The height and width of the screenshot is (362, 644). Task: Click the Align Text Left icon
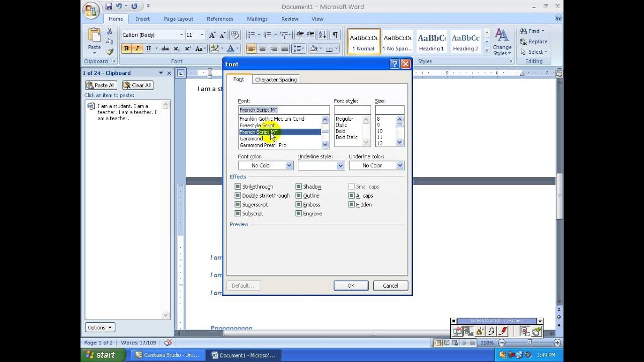[x=251, y=49]
